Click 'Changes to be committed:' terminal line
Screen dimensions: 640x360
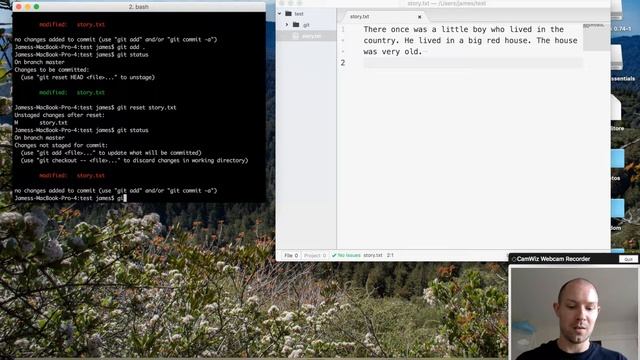(x=51, y=70)
